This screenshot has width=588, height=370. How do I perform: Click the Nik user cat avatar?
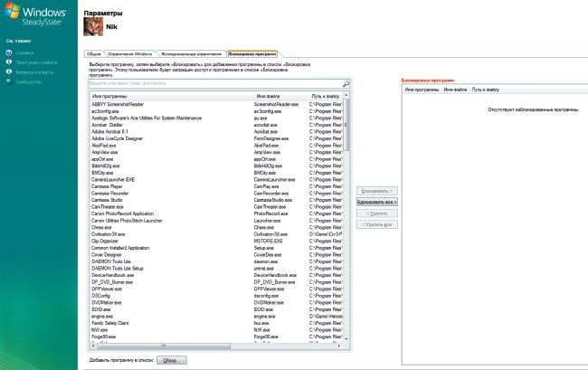tap(94, 27)
